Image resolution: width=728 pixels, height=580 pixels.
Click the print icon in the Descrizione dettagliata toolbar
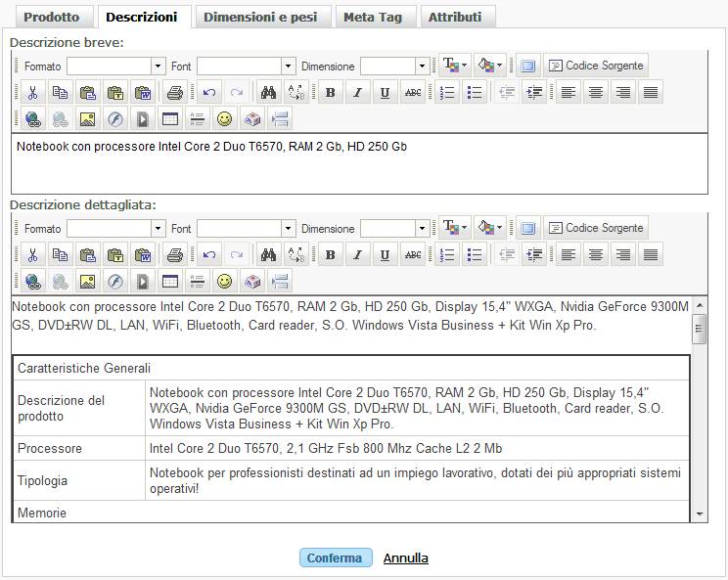click(x=174, y=255)
